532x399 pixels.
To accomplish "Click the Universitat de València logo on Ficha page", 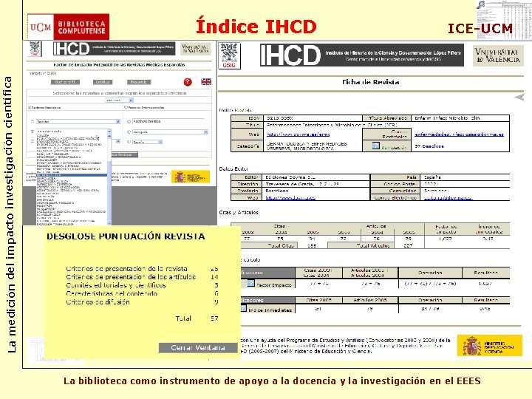I will [498, 55].
